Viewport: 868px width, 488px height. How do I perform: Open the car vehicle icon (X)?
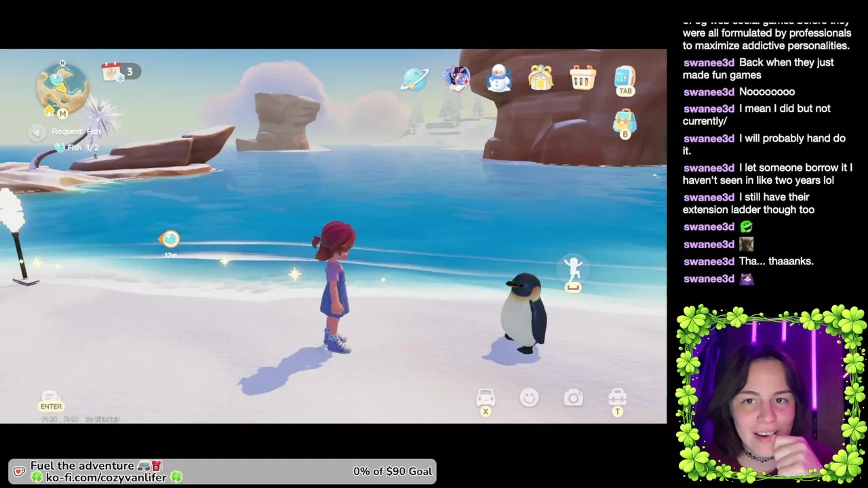tap(486, 397)
